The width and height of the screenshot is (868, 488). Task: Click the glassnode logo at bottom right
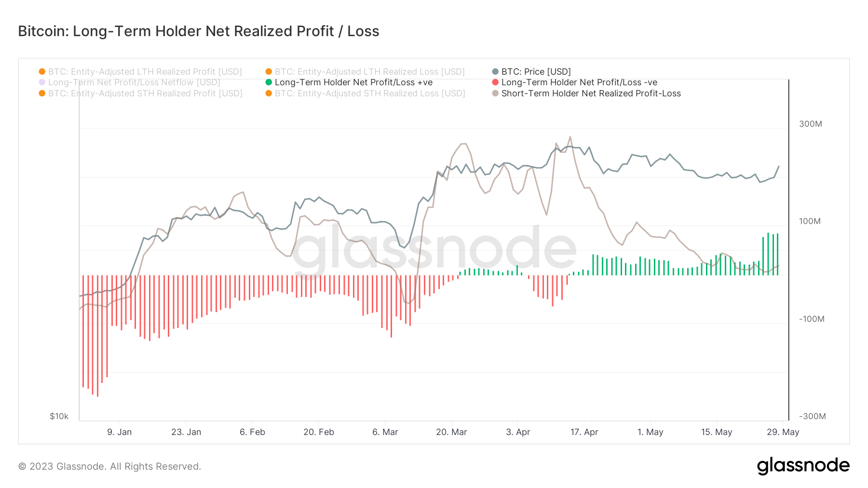pos(803,466)
